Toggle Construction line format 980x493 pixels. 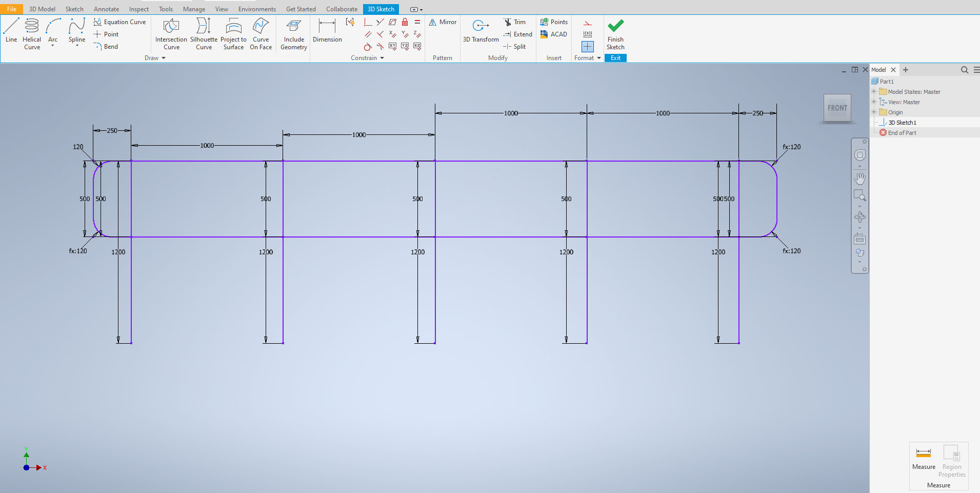tap(588, 23)
